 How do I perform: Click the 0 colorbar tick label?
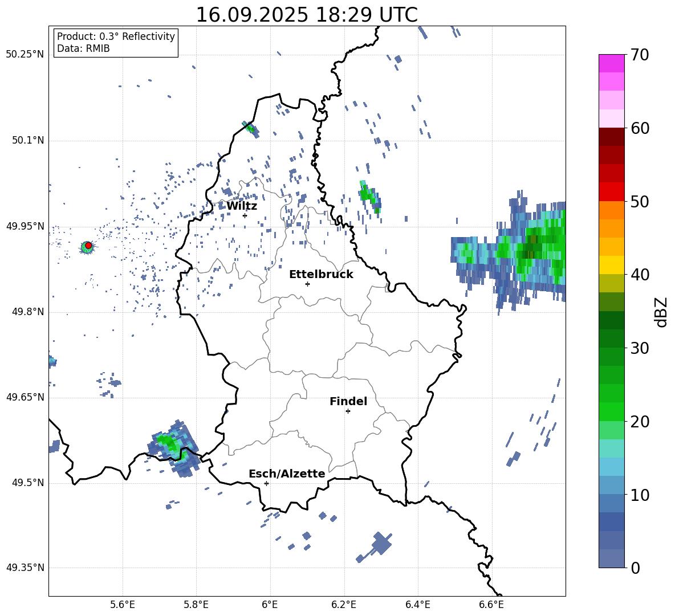636,568
